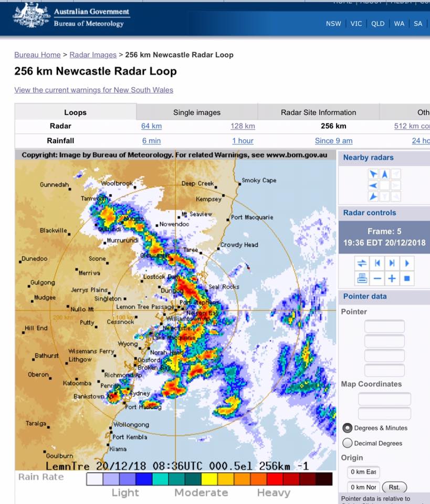
Task: Click Gunnedah on the radar map
Action: click(x=54, y=184)
